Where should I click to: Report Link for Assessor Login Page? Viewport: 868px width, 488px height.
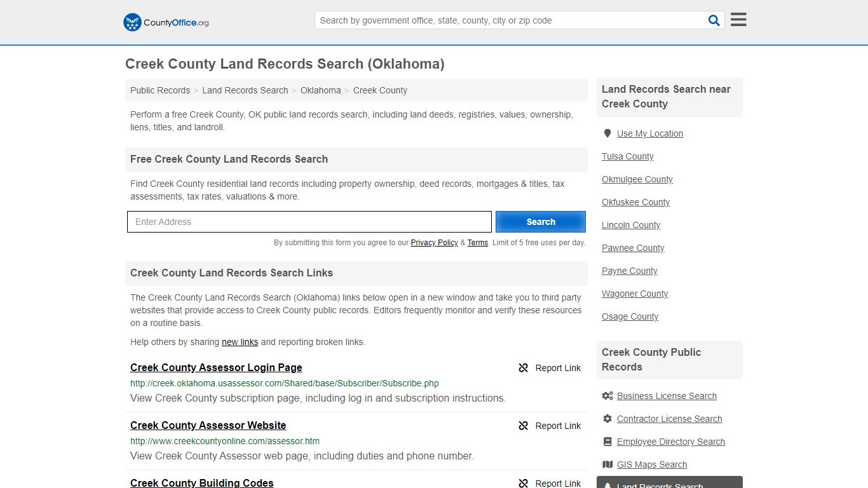558,368
